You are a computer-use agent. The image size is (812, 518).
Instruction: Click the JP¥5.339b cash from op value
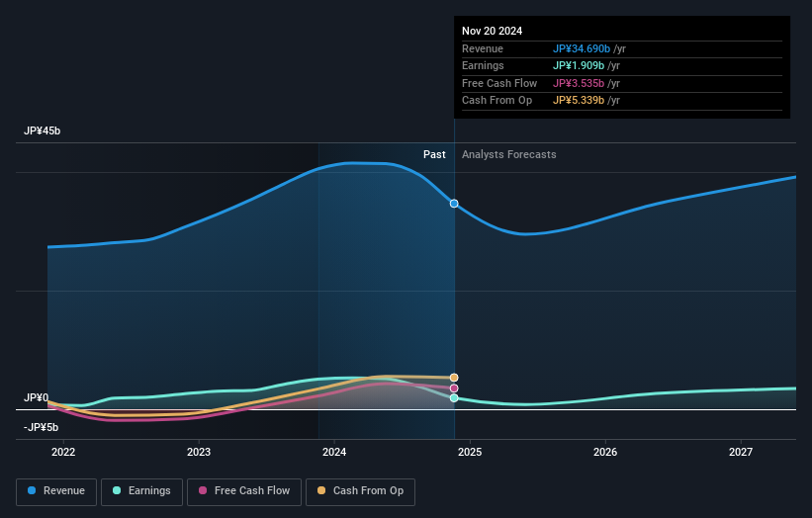579,101
